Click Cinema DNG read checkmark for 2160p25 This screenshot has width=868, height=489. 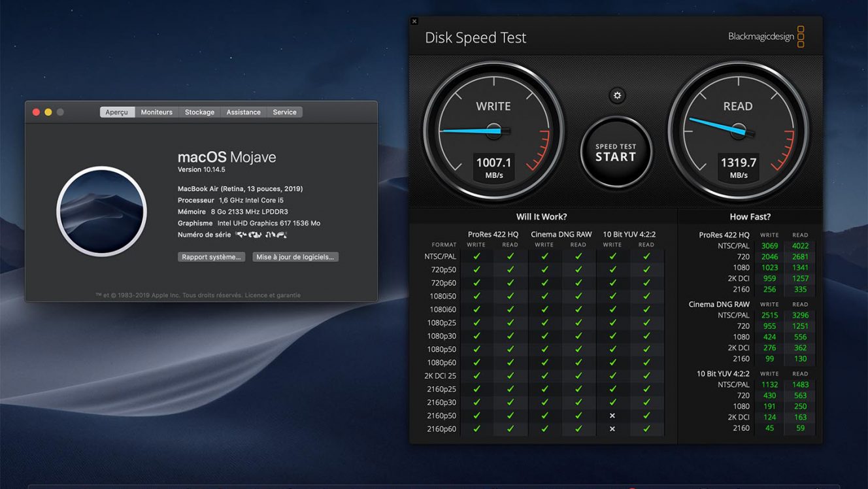pyautogui.click(x=578, y=389)
